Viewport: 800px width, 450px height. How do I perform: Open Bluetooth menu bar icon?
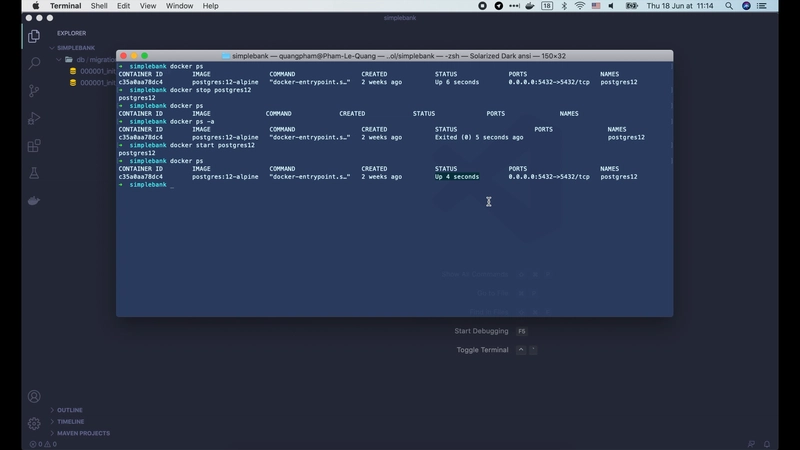(x=564, y=6)
